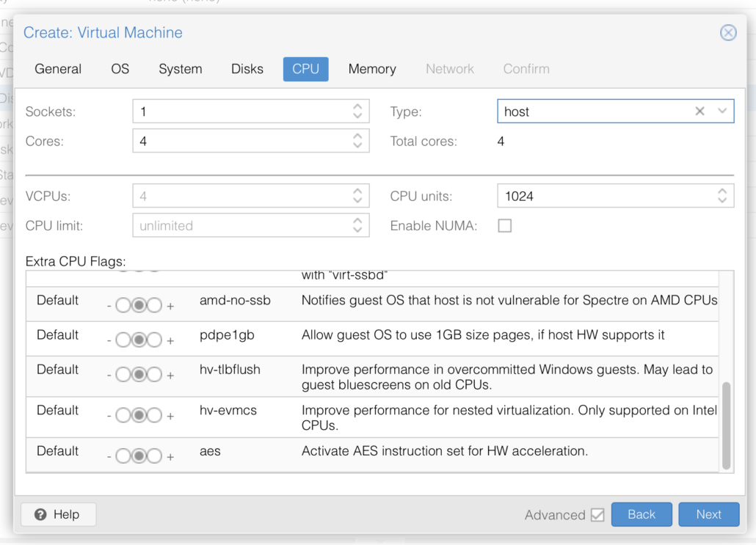The height and width of the screenshot is (545, 756).
Task: Adjust the CPU units spinner
Action: point(722,196)
